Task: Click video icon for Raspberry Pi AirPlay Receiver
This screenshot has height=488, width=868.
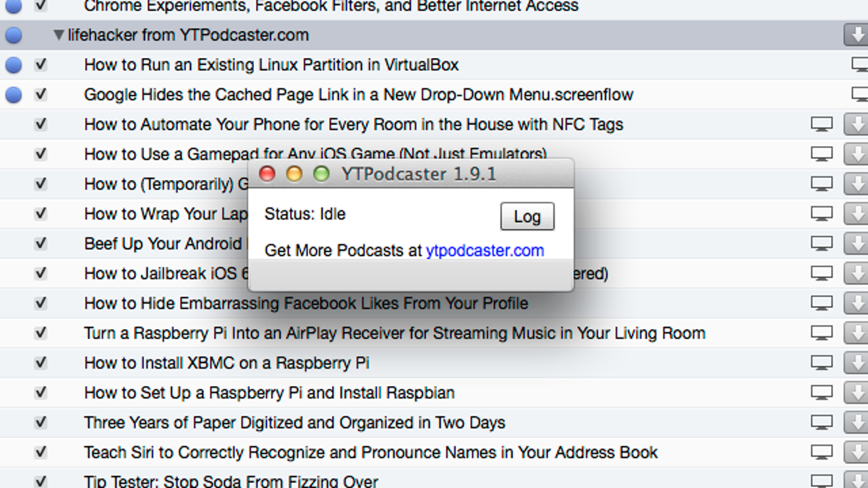Action: 822,333
